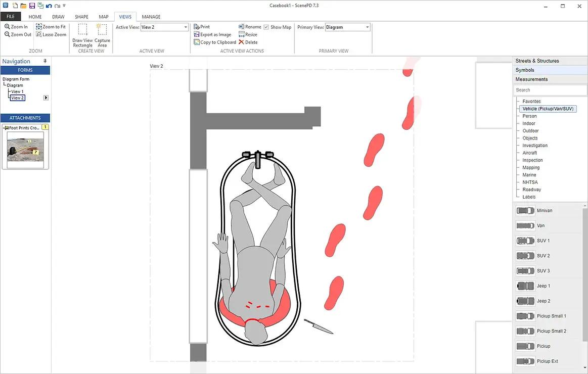Open the DRAW ribbon tab

coord(58,17)
